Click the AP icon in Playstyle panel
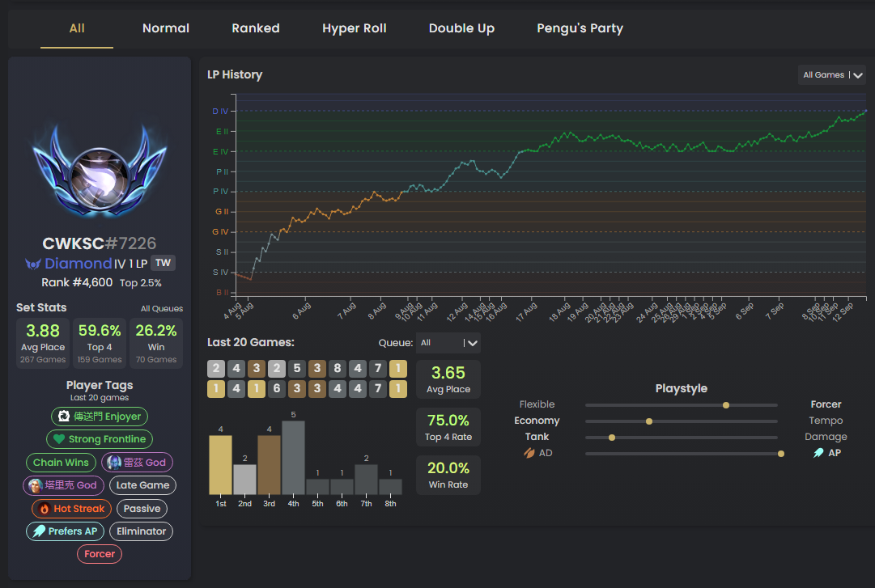This screenshot has height=588, width=875. (x=818, y=453)
